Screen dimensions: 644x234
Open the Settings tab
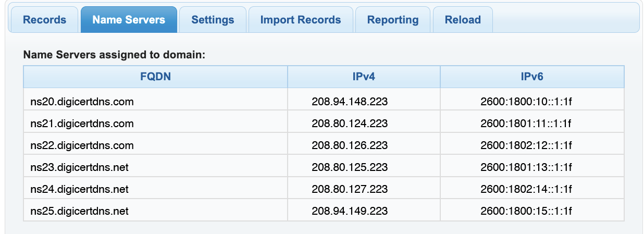pos(213,20)
